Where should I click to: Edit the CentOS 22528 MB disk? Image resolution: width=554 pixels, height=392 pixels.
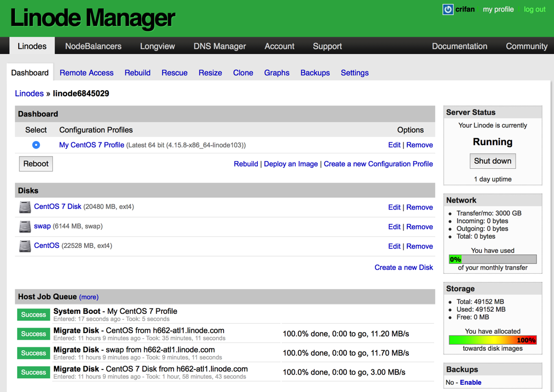(394, 246)
